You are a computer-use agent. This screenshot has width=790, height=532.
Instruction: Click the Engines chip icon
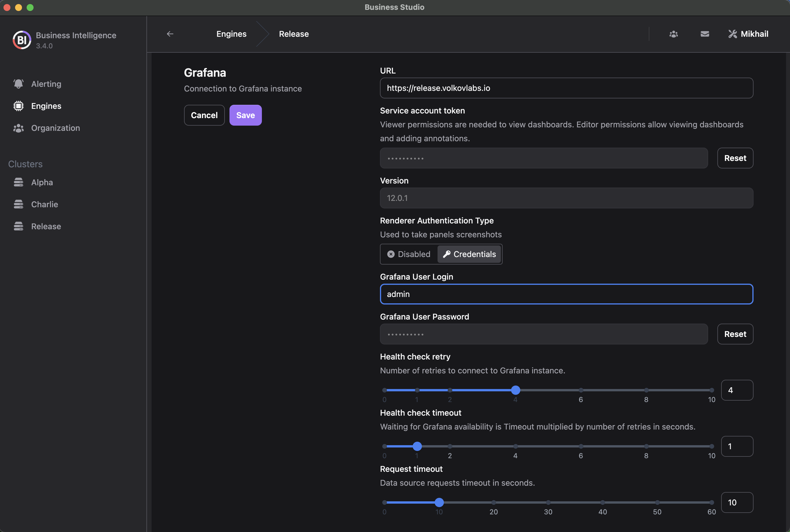coord(18,106)
